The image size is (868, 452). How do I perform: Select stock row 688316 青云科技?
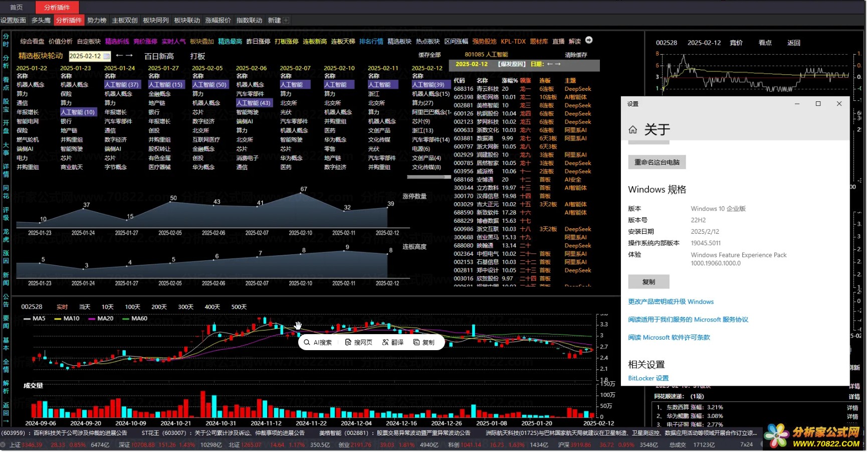[523, 89]
